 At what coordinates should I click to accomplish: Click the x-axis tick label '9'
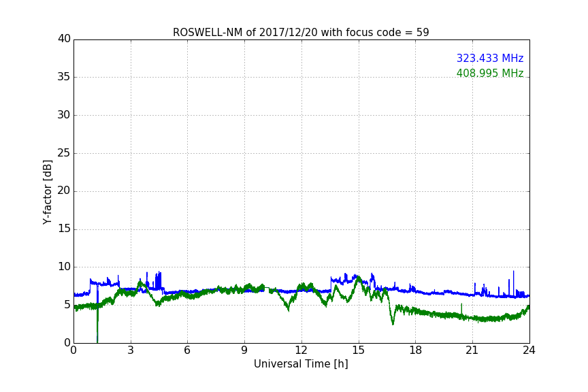(244, 350)
